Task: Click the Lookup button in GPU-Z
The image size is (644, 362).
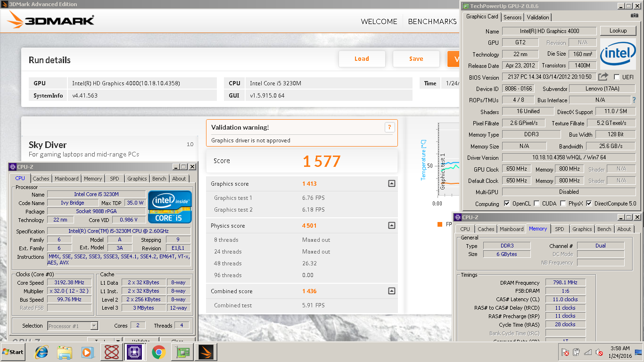Action: click(x=618, y=31)
